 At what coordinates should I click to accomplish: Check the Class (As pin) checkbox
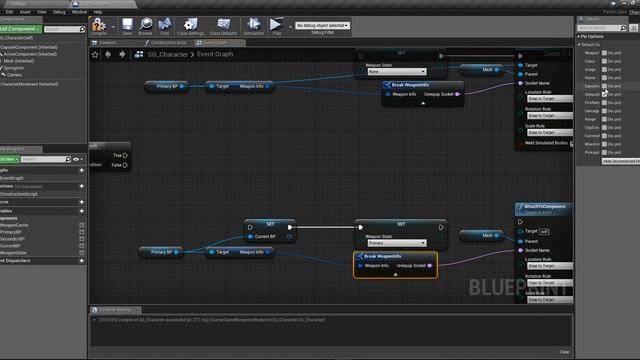604,61
